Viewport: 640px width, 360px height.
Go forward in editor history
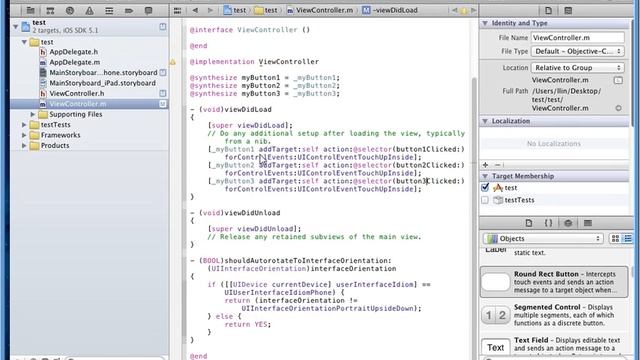pos(210,10)
